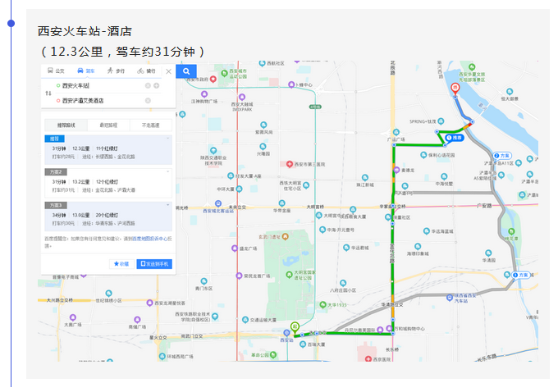Click the 广运广场 building icon
Image resolution: width=558 pixels, height=392 pixels.
point(396,132)
